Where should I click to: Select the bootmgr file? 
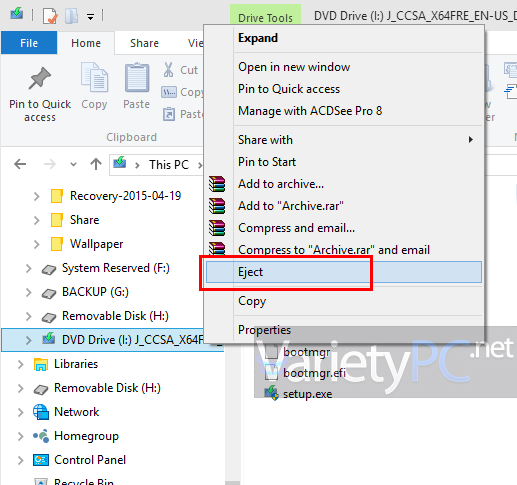click(x=306, y=352)
